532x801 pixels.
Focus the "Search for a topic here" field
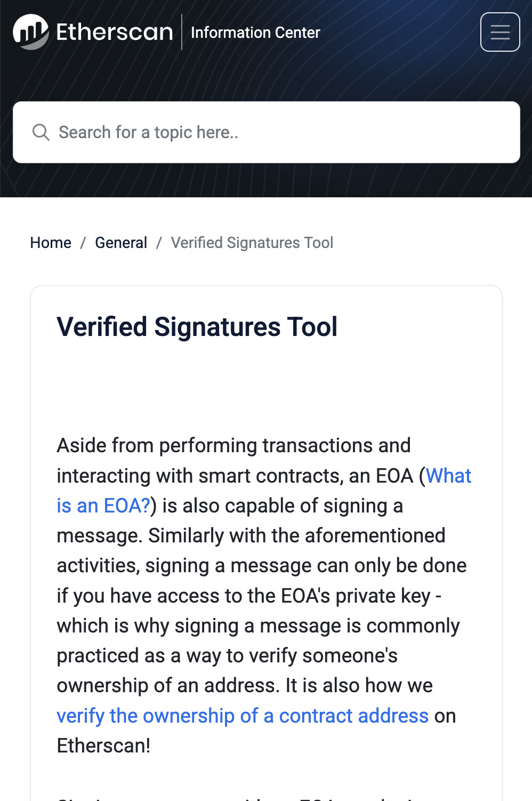[x=277, y=132]
